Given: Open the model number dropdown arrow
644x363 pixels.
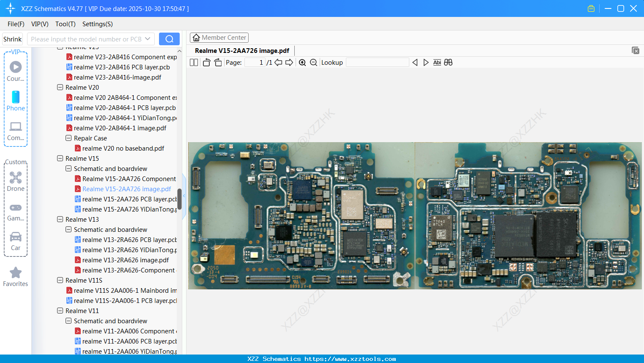Looking at the screenshot, I should tap(148, 39).
